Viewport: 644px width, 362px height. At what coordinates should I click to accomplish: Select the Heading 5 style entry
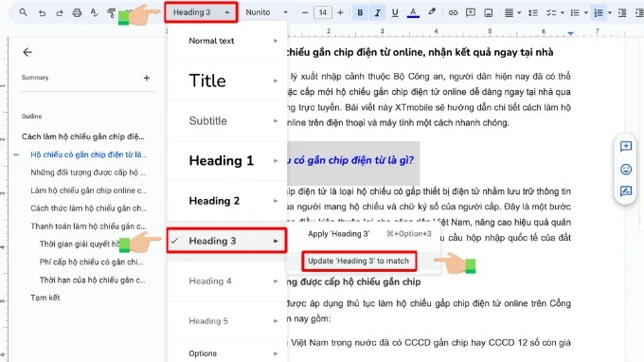tap(226, 321)
